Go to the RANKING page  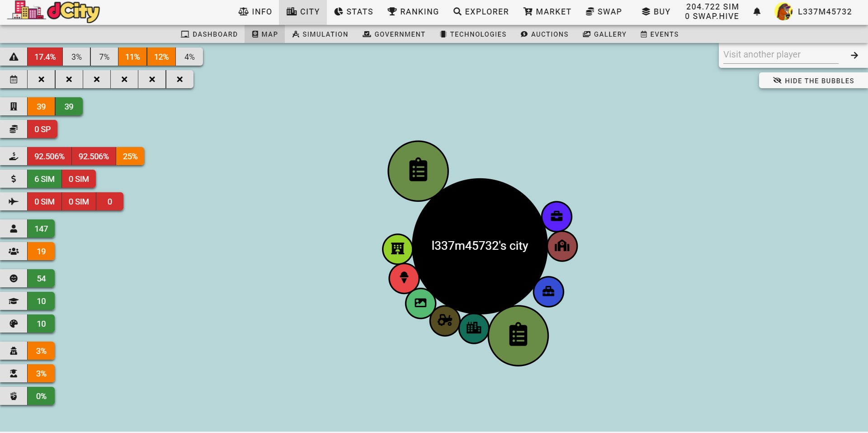point(413,12)
